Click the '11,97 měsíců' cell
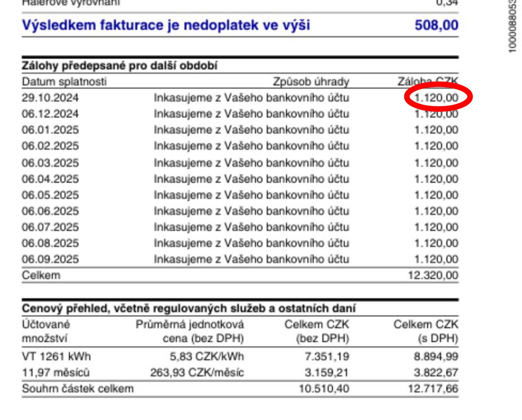The width and height of the screenshot is (522, 420). (56, 373)
